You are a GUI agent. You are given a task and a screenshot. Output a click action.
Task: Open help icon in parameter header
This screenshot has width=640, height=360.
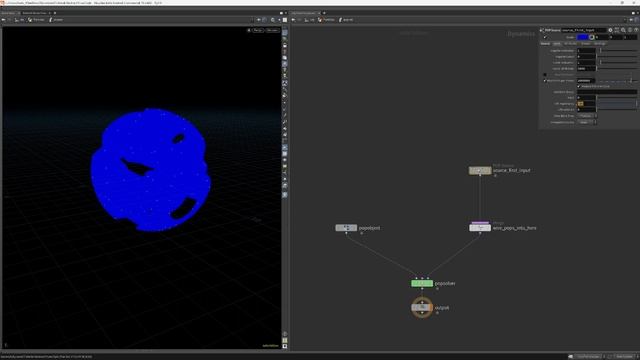click(636, 30)
